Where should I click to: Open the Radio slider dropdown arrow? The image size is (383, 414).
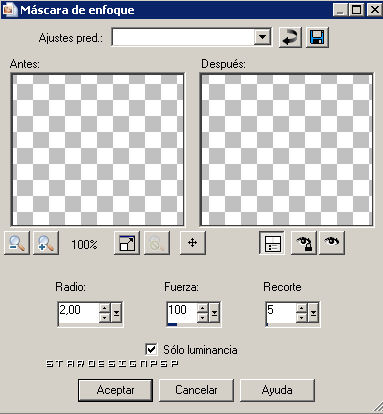(x=116, y=313)
